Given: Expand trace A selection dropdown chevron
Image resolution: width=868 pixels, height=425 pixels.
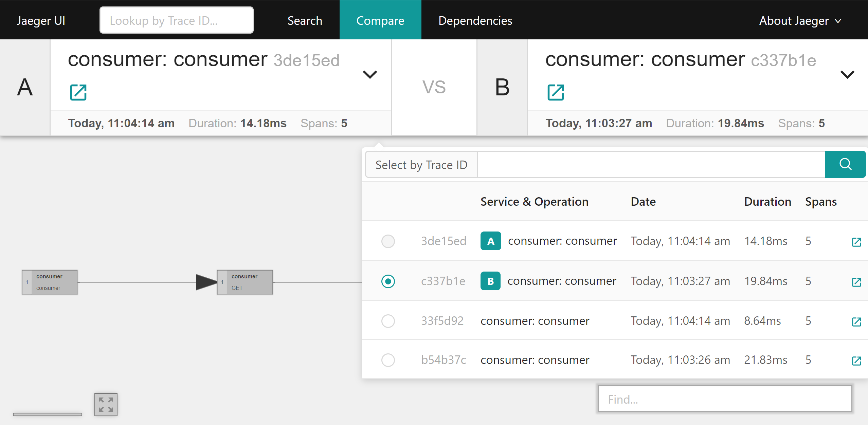Looking at the screenshot, I should point(370,74).
